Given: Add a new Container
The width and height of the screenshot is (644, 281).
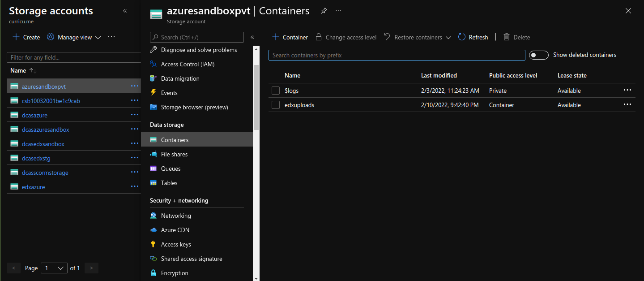Looking at the screenshot, I should tap(290, 37).
